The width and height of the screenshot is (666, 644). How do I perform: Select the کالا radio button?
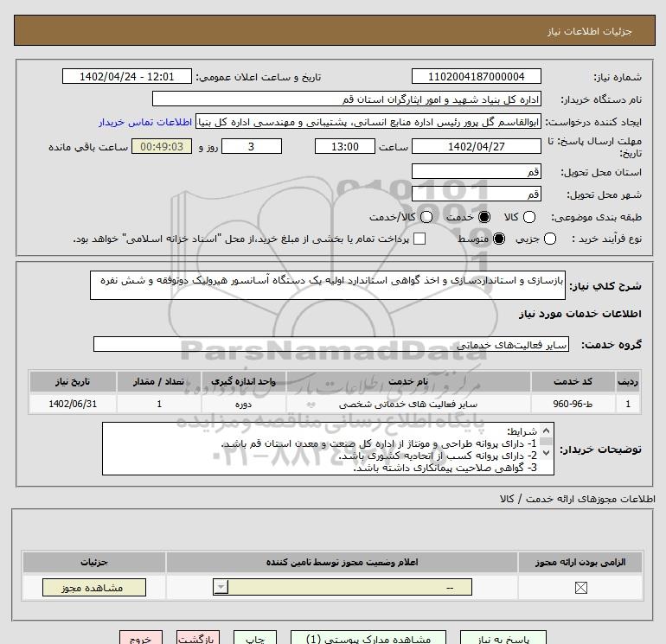point(528,217)
